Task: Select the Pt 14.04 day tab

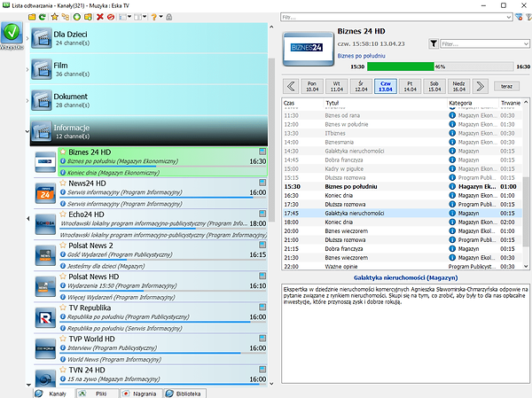Action: (x=410, y=86)
